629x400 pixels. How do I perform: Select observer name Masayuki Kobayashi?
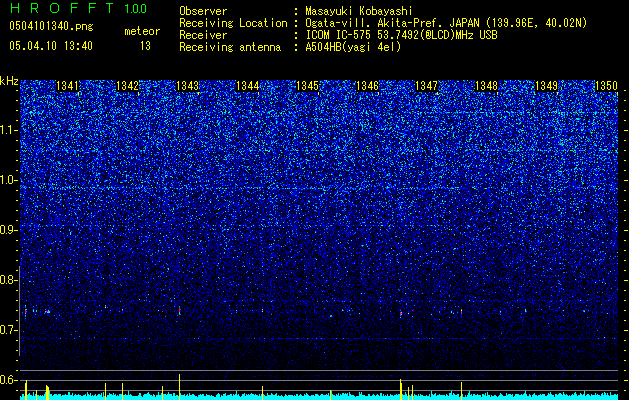[x=359, y=11]
